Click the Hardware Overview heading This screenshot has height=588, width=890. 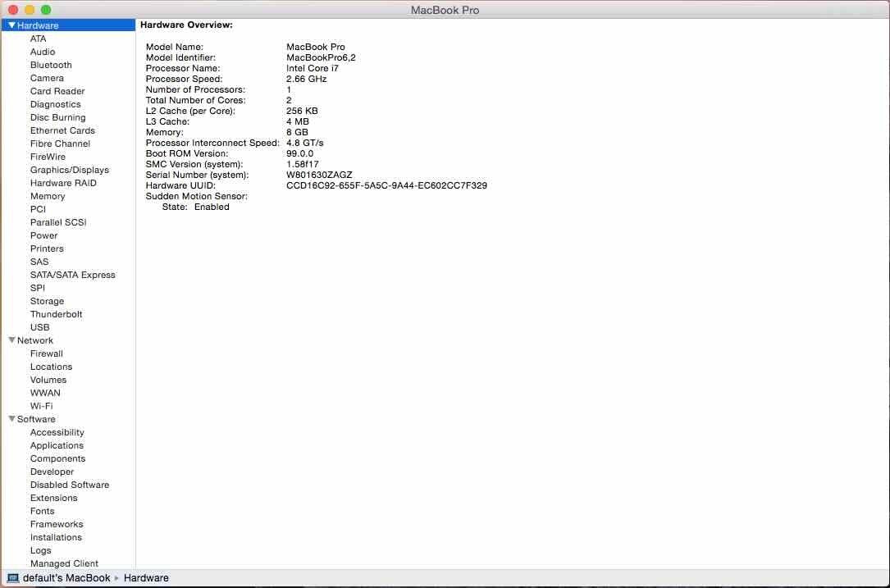pos(186,25)
